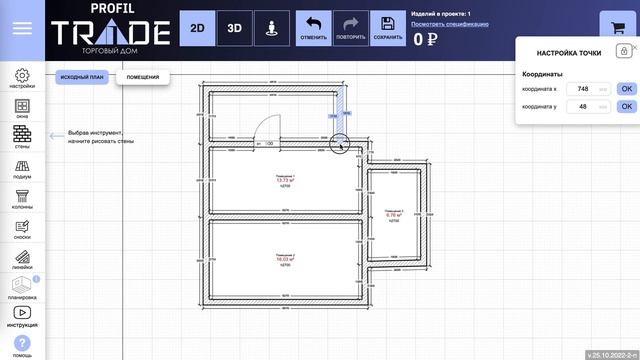The width and height of the screenshot is (640, 360).
Task: Switch to Исходный план tab
Action: (x=82, y=77)
